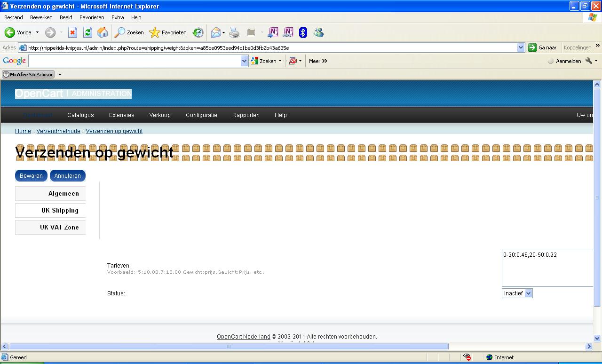This screenshot has width=602, height=364.
Task: Open the Favorieten star panel
Action: tap(168, 32)
